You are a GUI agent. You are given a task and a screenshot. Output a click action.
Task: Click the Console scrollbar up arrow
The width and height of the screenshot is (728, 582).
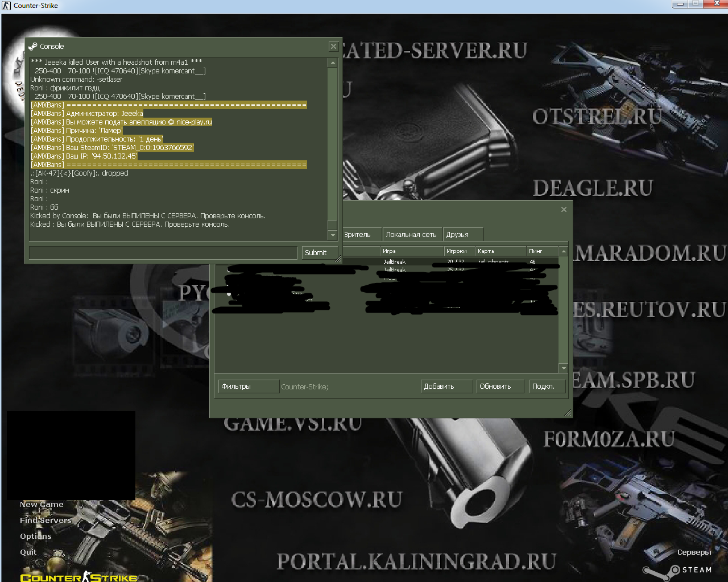(333, 63)
